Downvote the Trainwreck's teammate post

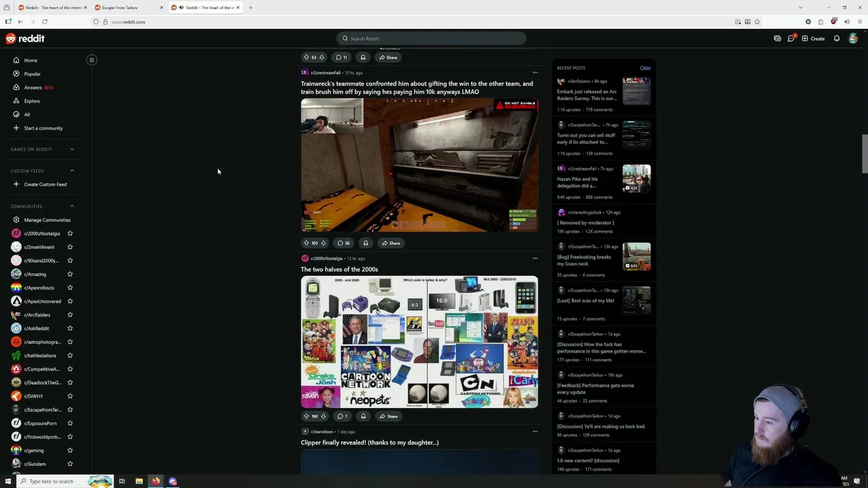pyautogui.click(x=323, y=243)
